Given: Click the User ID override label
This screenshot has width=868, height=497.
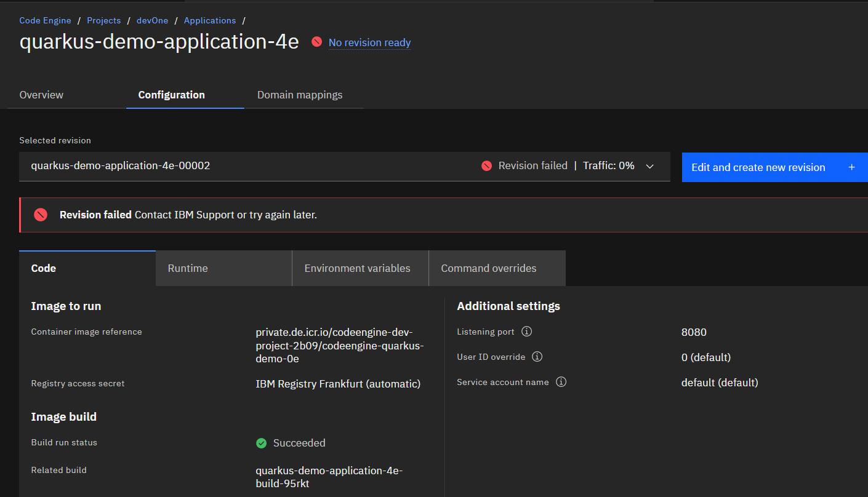Looking at the screenshot, I should click(x=491, y=357).
